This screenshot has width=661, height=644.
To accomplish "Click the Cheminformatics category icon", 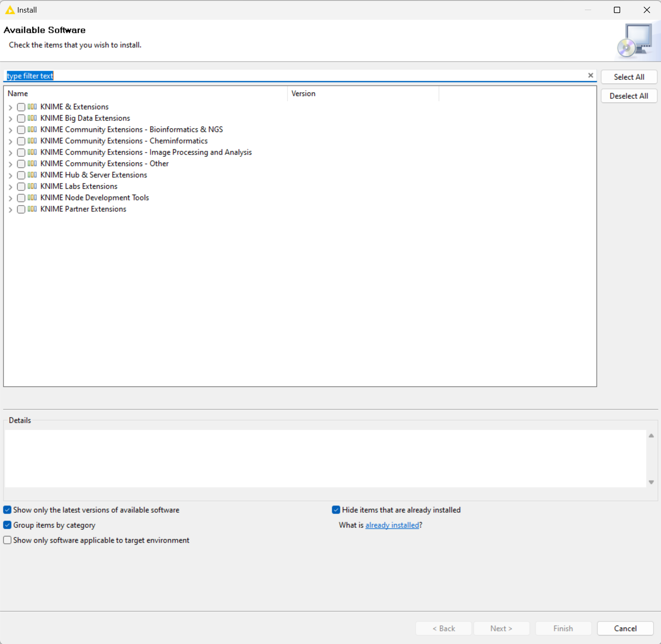I will pos(32,141).
